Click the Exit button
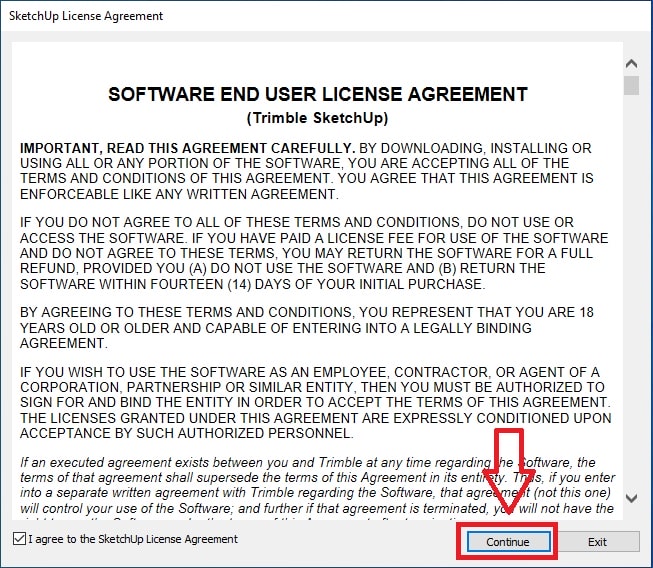This screenshot has height=568, width=653. (597, 541)
